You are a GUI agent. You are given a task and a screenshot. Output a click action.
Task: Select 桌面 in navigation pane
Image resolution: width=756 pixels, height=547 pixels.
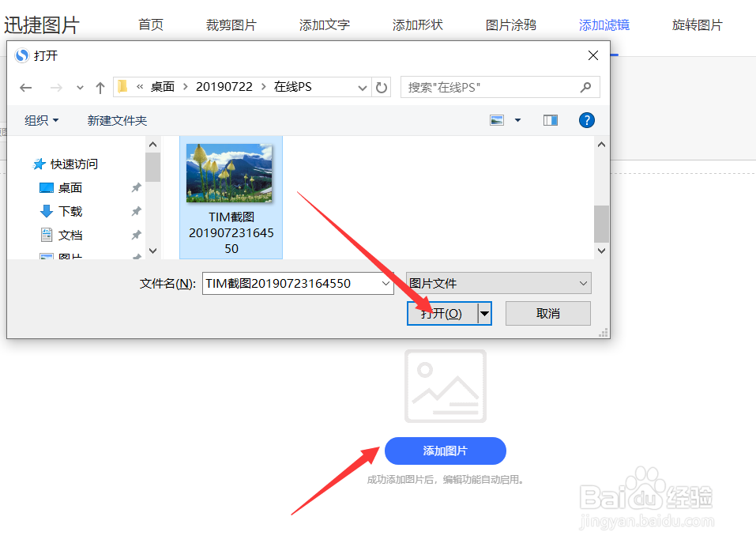pos(61,187)
